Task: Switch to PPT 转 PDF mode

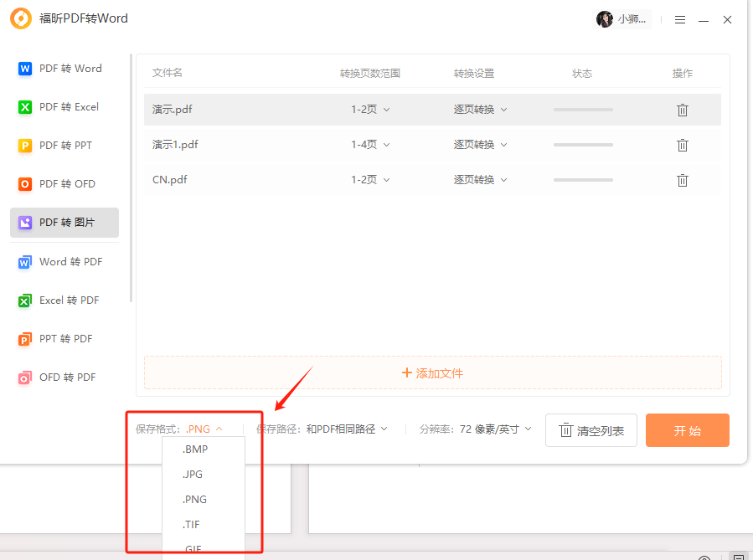Action: [x=64, y=339]
